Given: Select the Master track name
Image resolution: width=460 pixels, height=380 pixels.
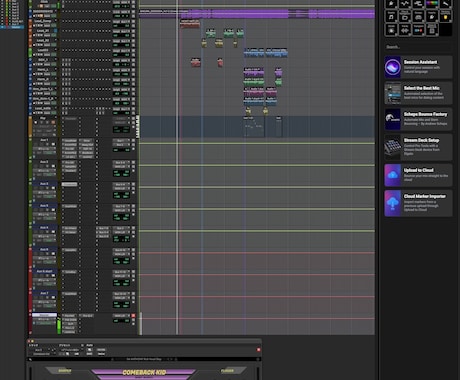Looking at the screenshot, I should pos(44,315).
